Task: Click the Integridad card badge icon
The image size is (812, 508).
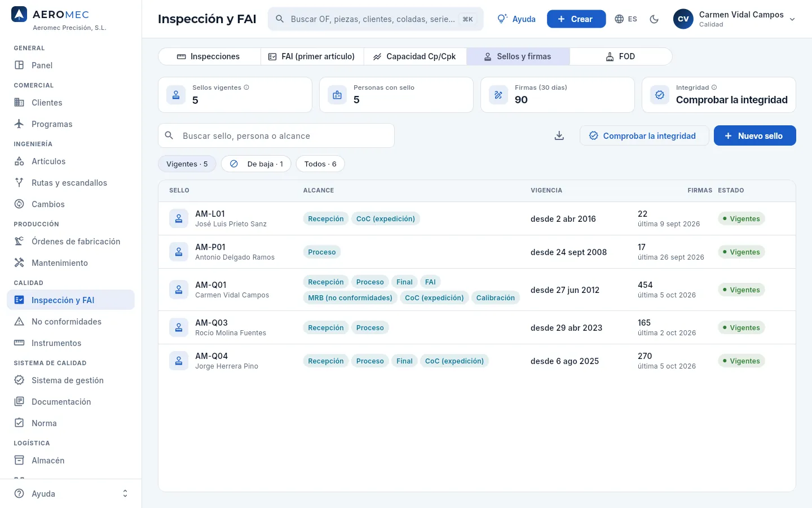Action: pos(660,95)
